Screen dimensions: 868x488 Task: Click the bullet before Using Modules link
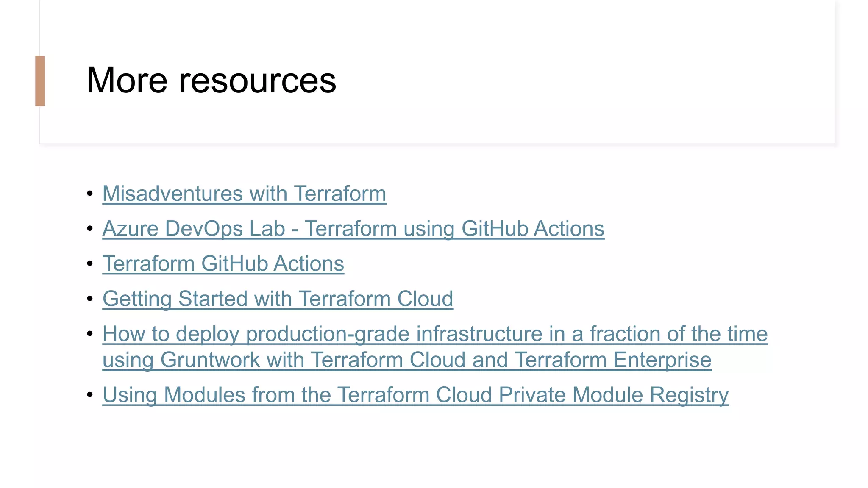(90, 395)
